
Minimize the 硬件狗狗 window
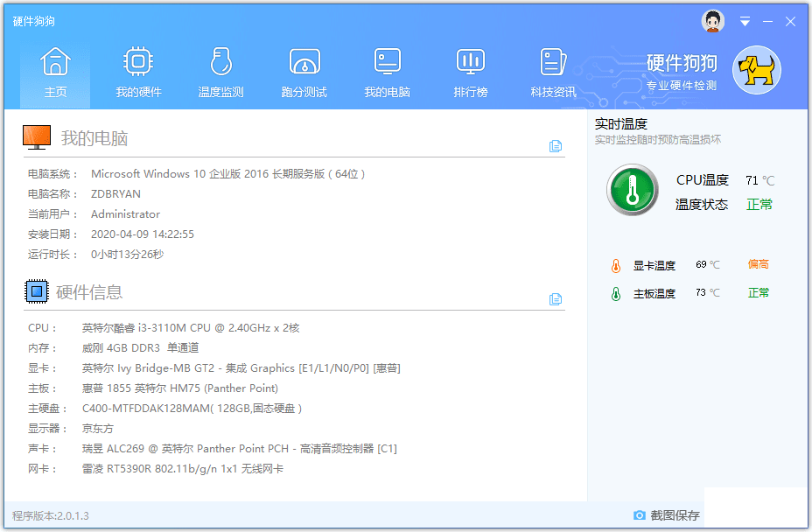pos(768,21)
